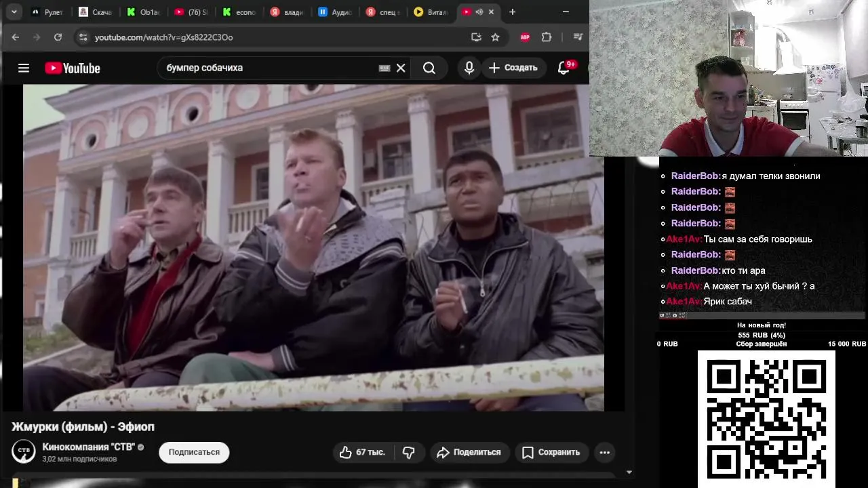
Task: Share the video via Поделиться
Action: click(469, 452)
